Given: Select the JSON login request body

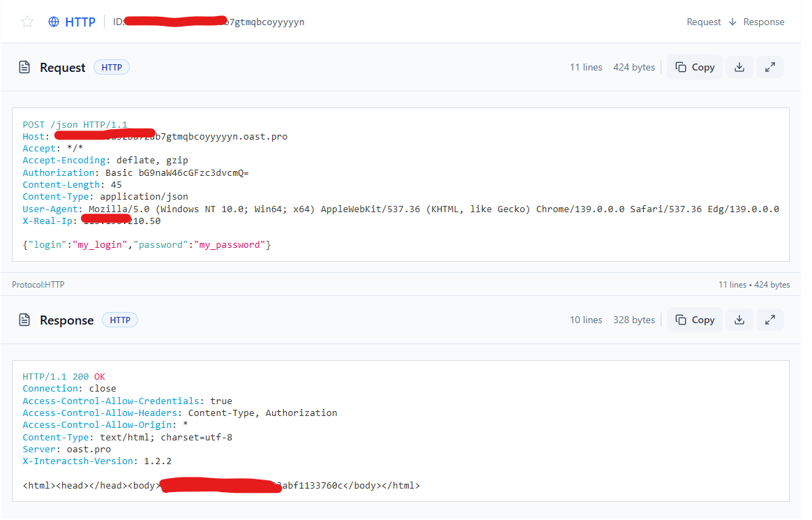Looking at the screenshot, I should coord(146,244).
